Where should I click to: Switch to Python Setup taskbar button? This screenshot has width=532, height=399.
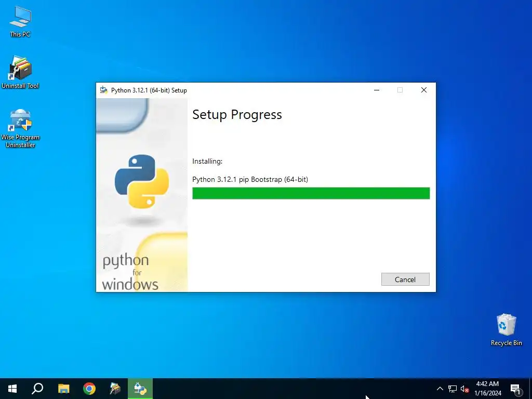point(140,389)
